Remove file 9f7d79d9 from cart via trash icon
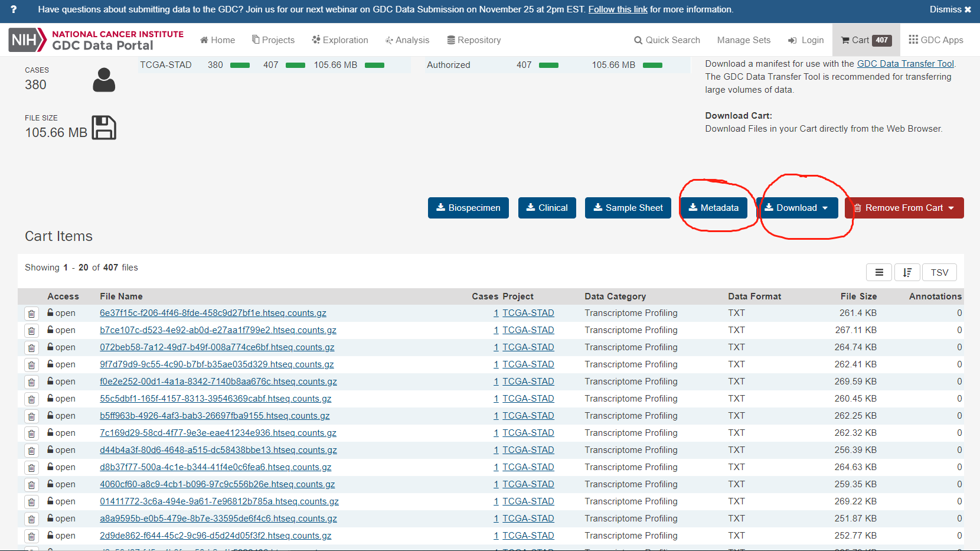 [x=31, y=365]
